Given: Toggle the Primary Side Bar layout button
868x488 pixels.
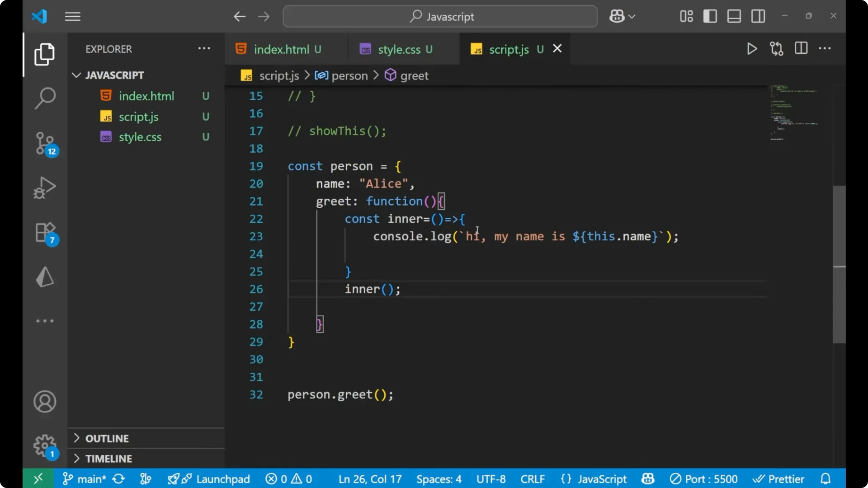Looking at the screenshot, I should tap(710, 17).
